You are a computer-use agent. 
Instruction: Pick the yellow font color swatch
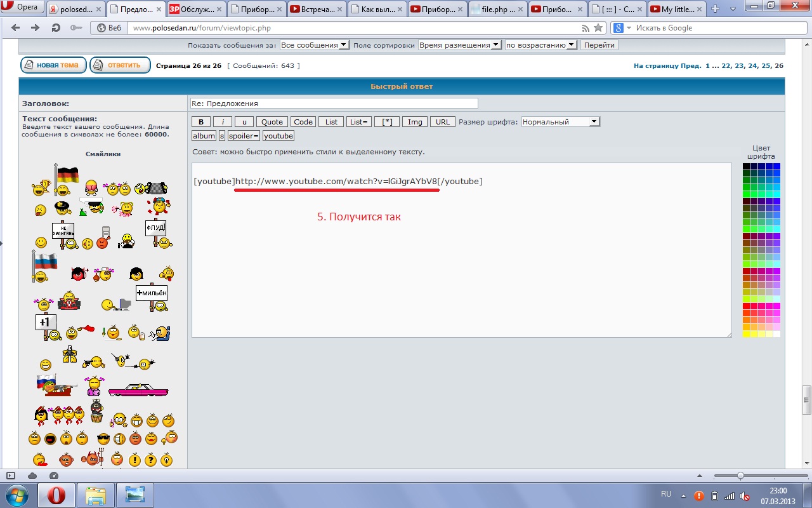(x=746, y=333)
